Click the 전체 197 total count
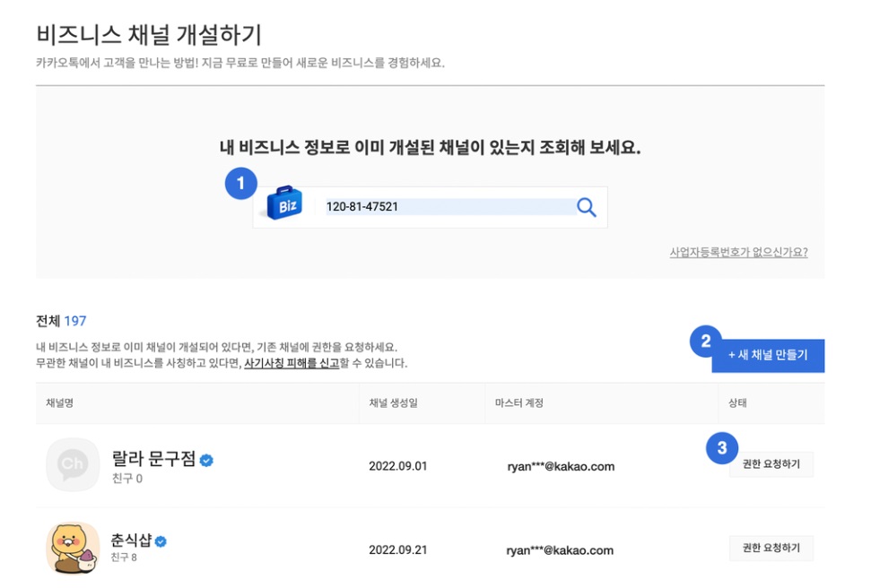This screenshot has width=871, height=588. click(x=61, y=321)
